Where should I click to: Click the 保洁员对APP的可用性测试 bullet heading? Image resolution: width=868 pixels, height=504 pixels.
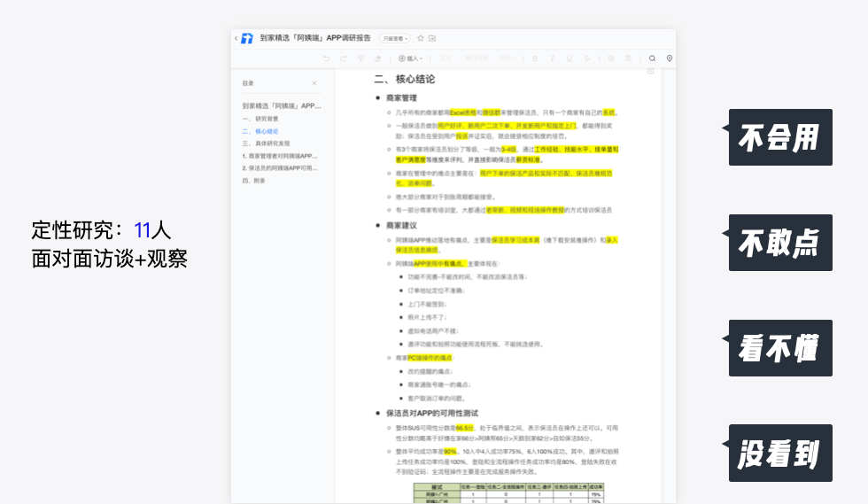tap(432, 413)
